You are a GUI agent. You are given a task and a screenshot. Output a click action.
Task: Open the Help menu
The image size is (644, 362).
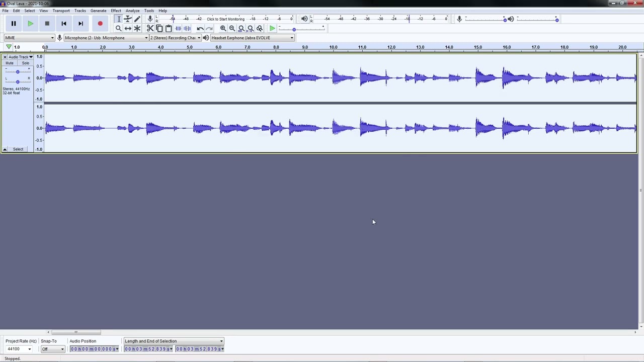coord(163,11)
